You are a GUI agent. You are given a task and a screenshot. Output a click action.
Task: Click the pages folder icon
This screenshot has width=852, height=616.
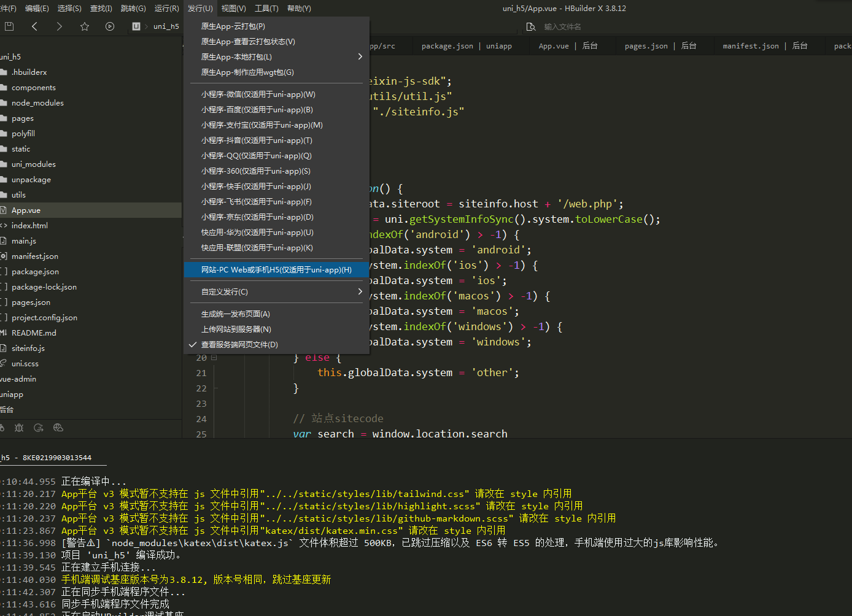[x=4, y=118]
